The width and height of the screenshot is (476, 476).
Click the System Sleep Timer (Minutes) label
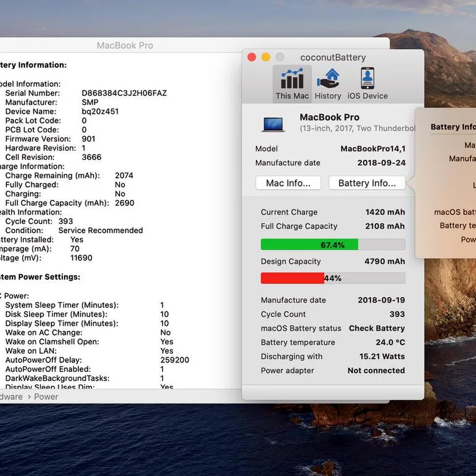(x=62, y=305)
